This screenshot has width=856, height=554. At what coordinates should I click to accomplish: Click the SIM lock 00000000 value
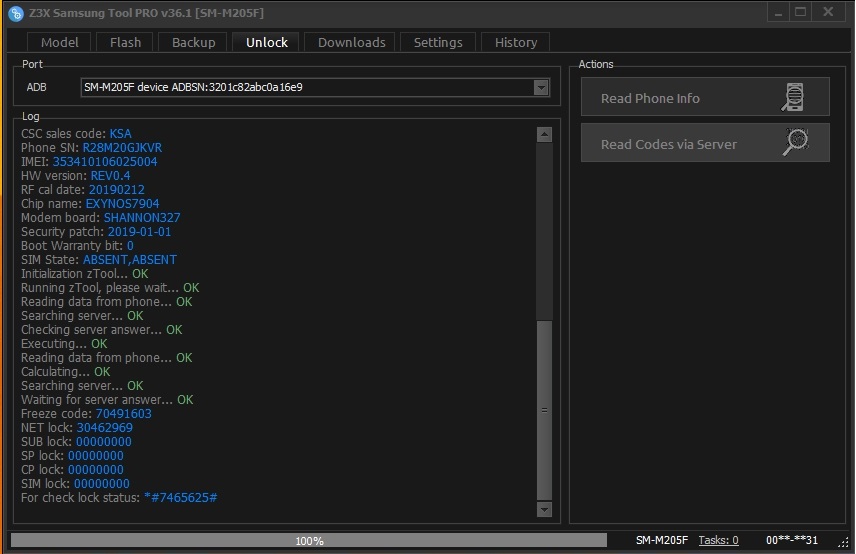102,484
